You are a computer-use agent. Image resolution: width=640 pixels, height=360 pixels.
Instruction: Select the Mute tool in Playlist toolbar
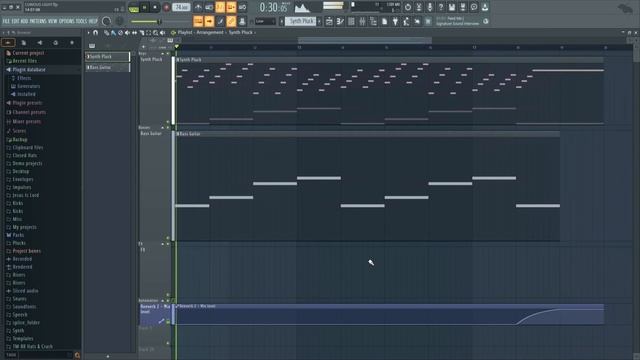tap(127, 33)
